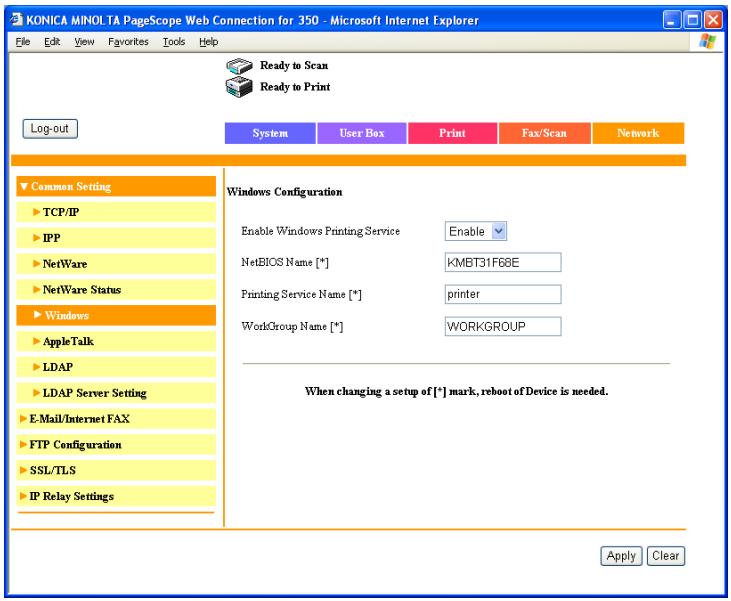Click the Printing Service Name input field

503,294
